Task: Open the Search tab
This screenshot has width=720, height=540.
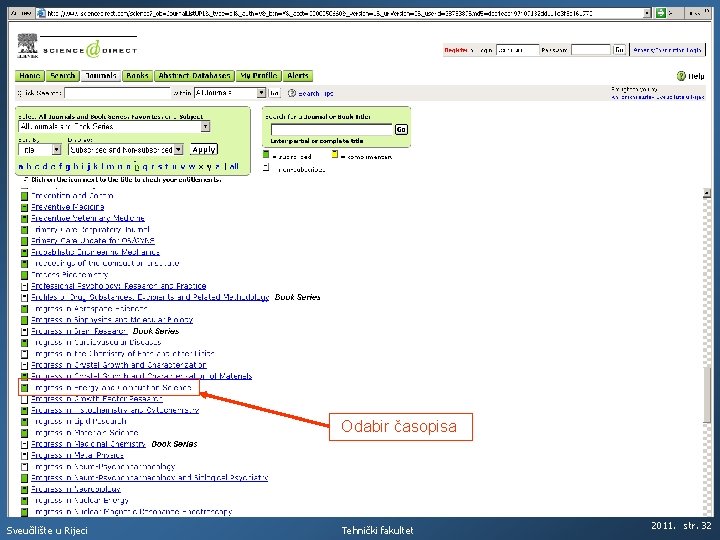Action: pos(62,76)
